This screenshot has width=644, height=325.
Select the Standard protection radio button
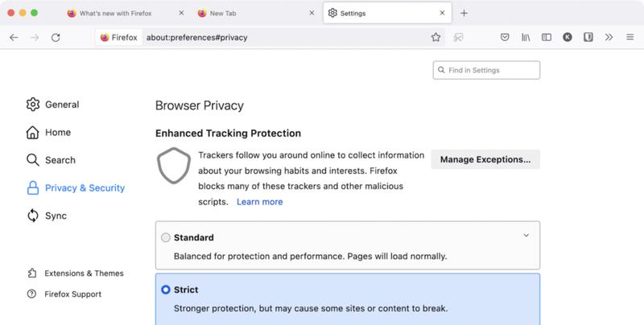[x=166, y=237]
